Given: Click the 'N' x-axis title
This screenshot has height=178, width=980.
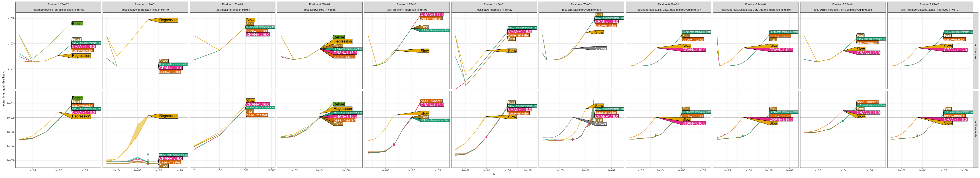Looking at the screenshot, I should tap(494, 174).
